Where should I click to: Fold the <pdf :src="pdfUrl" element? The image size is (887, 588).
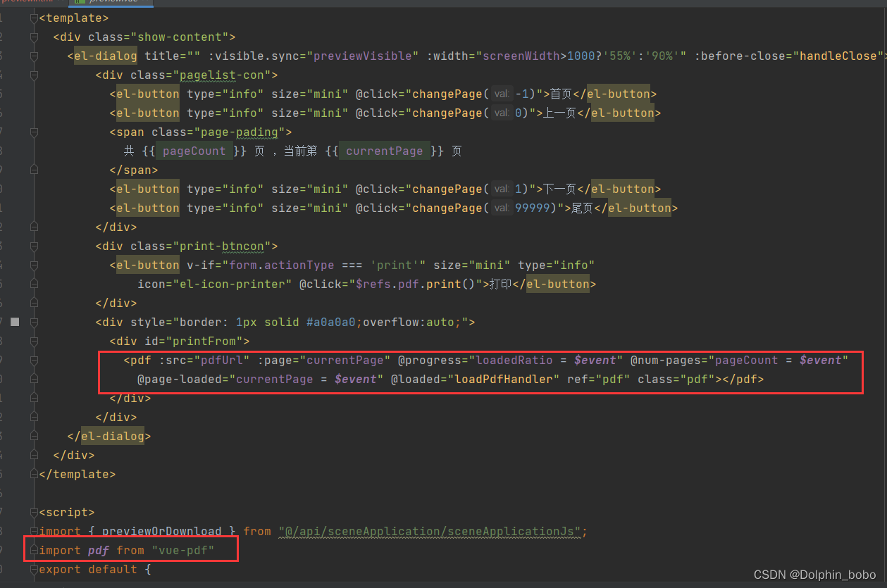click(x=35, y=360)
